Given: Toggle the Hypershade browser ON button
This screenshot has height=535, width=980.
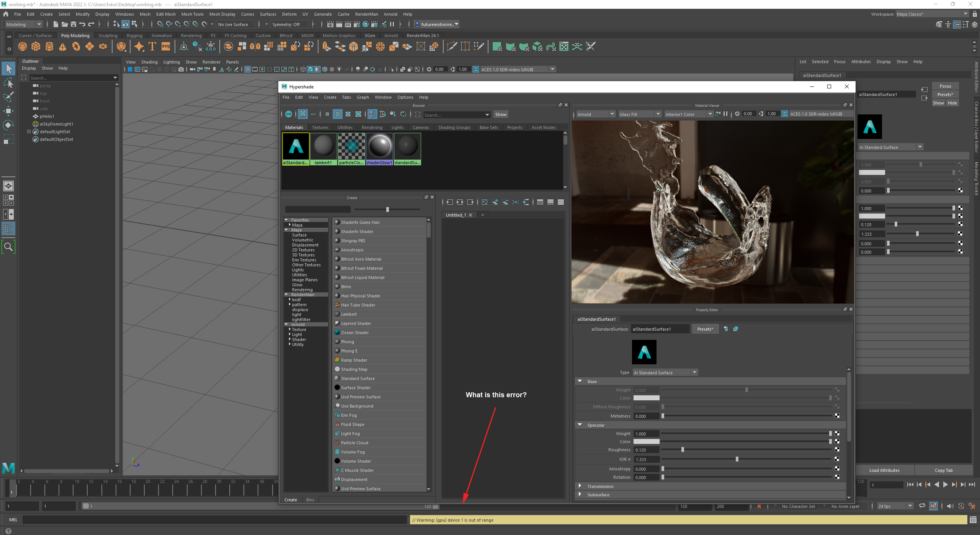Looking at the screenshot, I should [289, 114].
